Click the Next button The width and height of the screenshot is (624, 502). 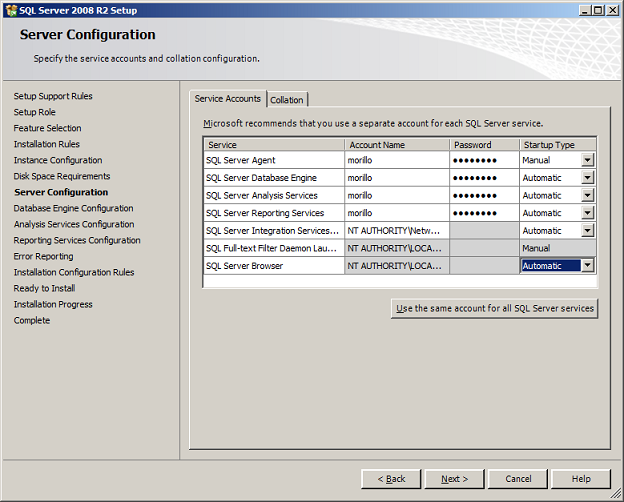click(454, 479)
